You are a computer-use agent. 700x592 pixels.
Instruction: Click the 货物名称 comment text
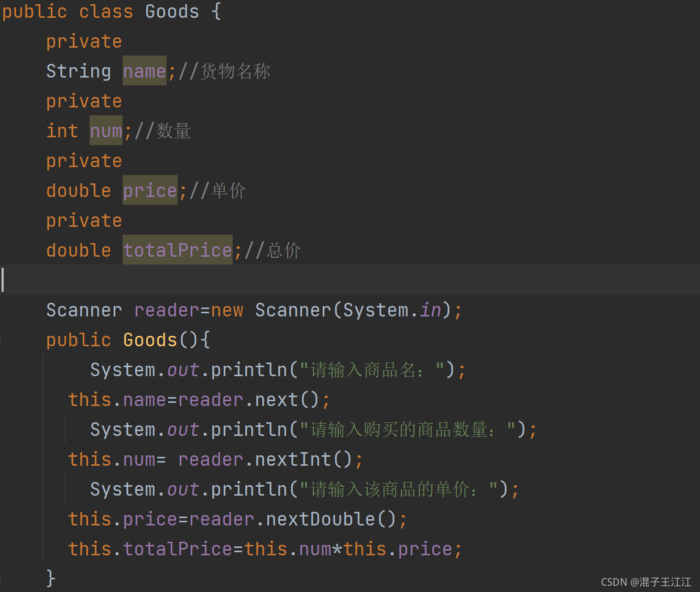click(x=235, y=71)
